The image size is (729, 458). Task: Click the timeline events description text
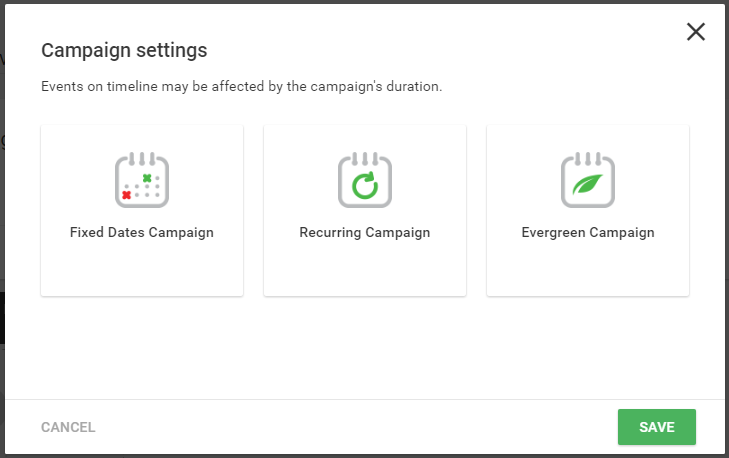241,86
